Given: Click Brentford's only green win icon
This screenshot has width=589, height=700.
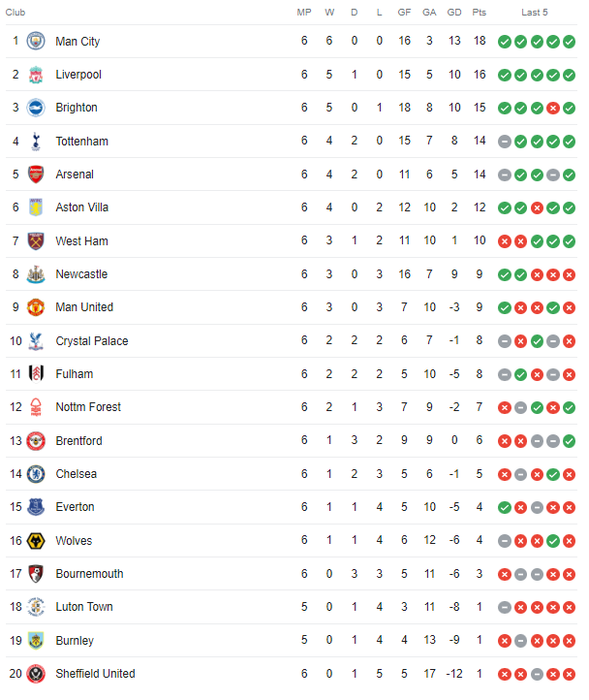Looking at the screenshot, I should [x=569, y=441].
